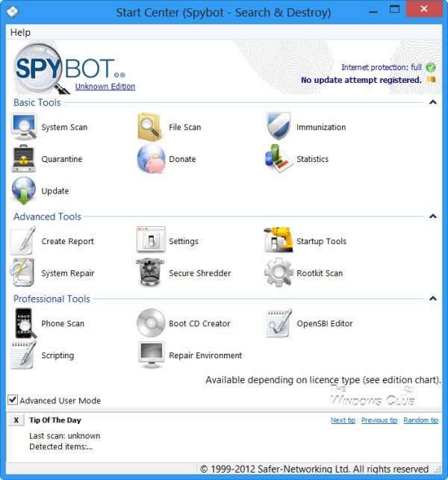Start the Rootkit Scan gear icon
The height and width of the screenshot is (480, 448).
(278, 272)
